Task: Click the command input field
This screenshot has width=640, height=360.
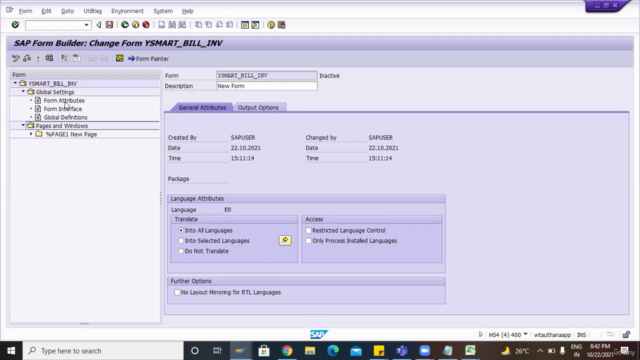Action: point(54,25)
